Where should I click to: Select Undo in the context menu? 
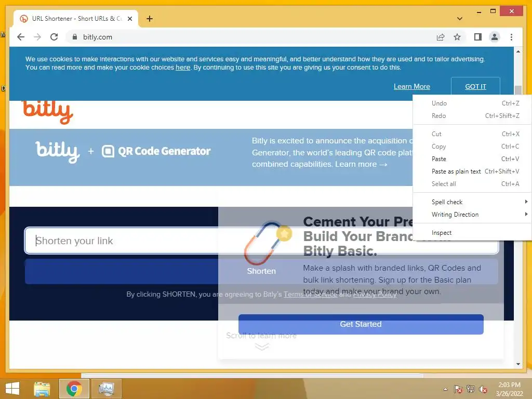tap(472, 103)
